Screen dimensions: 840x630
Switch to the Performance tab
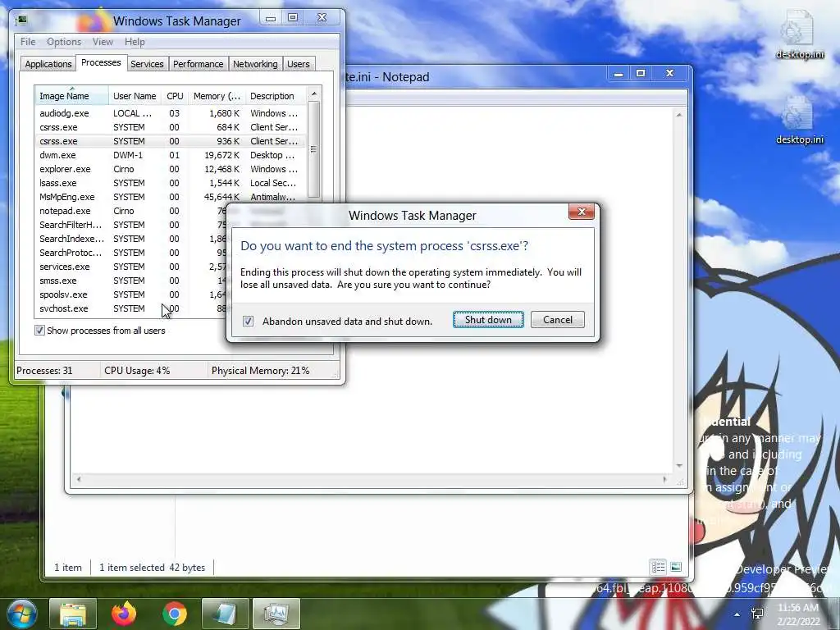tap(199, 64)
